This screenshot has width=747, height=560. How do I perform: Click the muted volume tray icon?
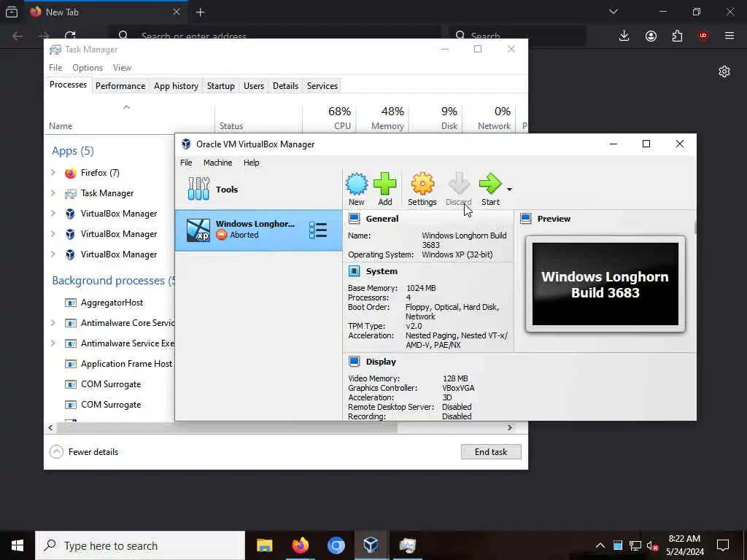652,545
